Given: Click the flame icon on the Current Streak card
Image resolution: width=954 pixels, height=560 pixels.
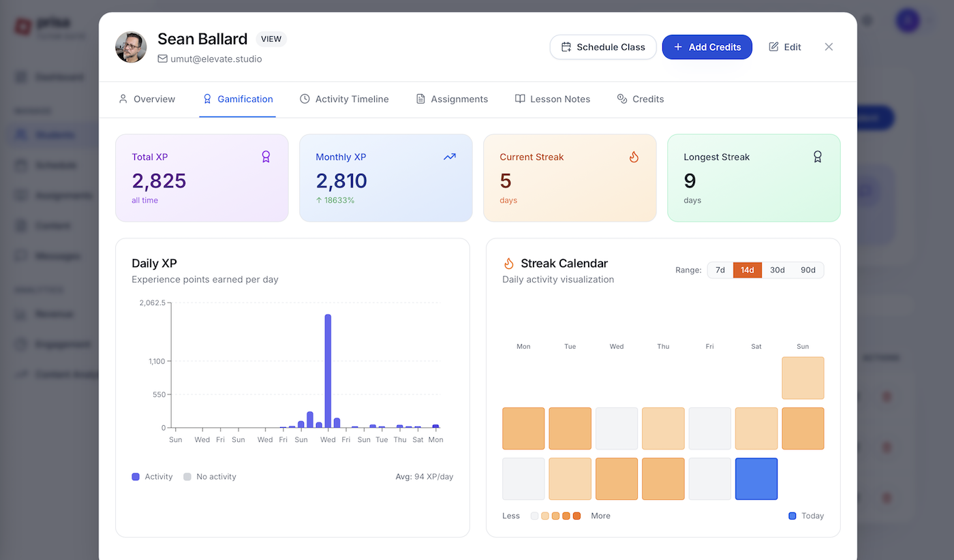Looking at the screenshot, I should coord(634,156).
